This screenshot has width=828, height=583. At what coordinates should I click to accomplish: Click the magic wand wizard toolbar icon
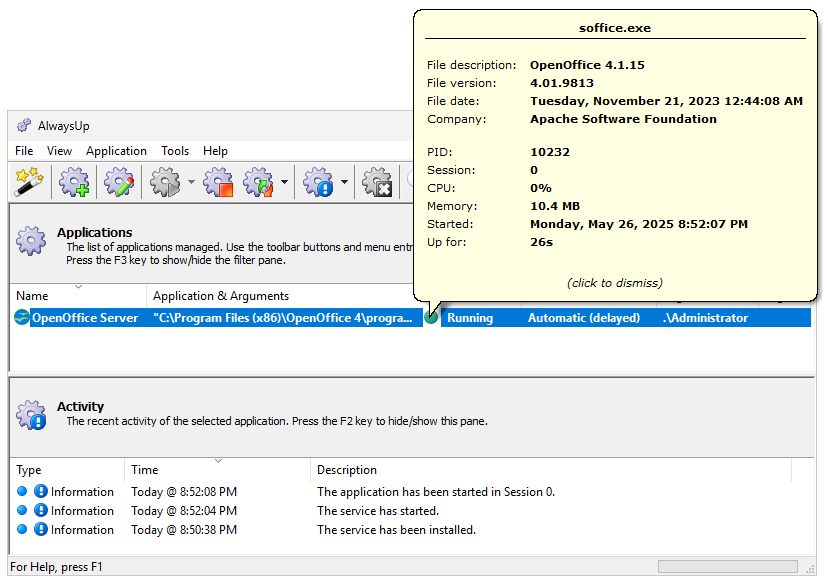click(29, 182)
